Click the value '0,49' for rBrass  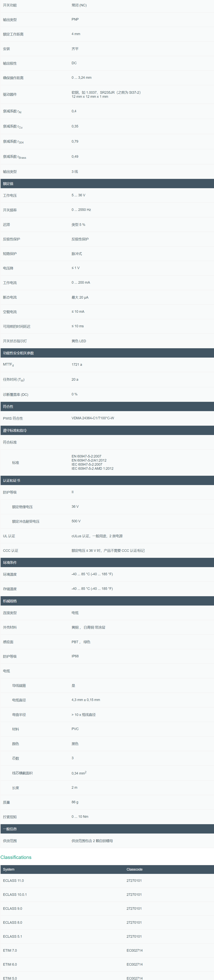pyautogui.click(x=75, y=156)
